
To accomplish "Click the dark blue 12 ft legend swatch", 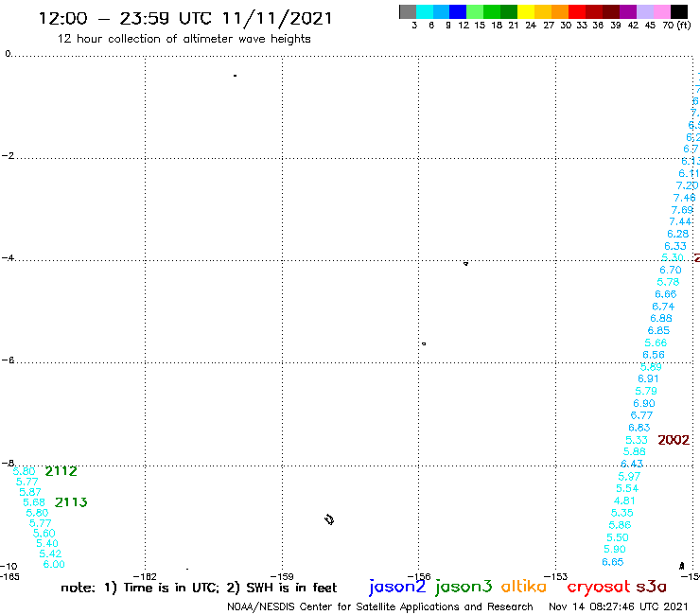I will [459, 11].
